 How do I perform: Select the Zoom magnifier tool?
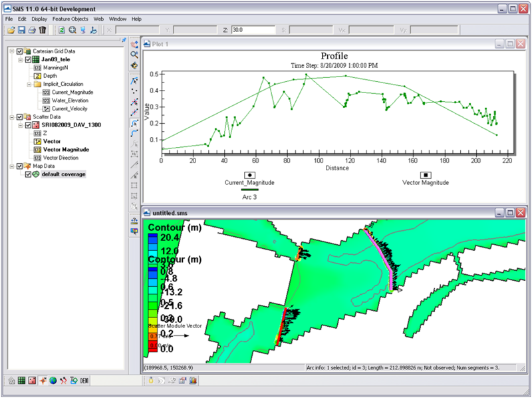pos(134,55)
